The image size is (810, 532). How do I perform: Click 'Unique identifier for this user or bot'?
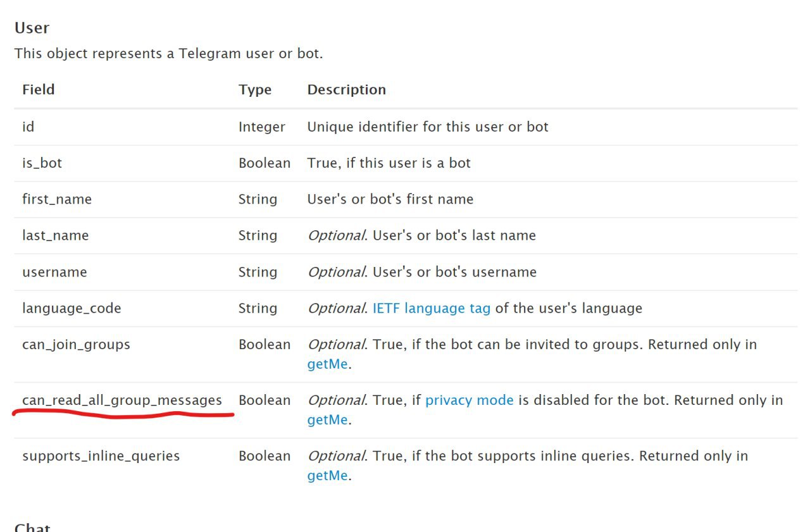[x=428, y=127]
